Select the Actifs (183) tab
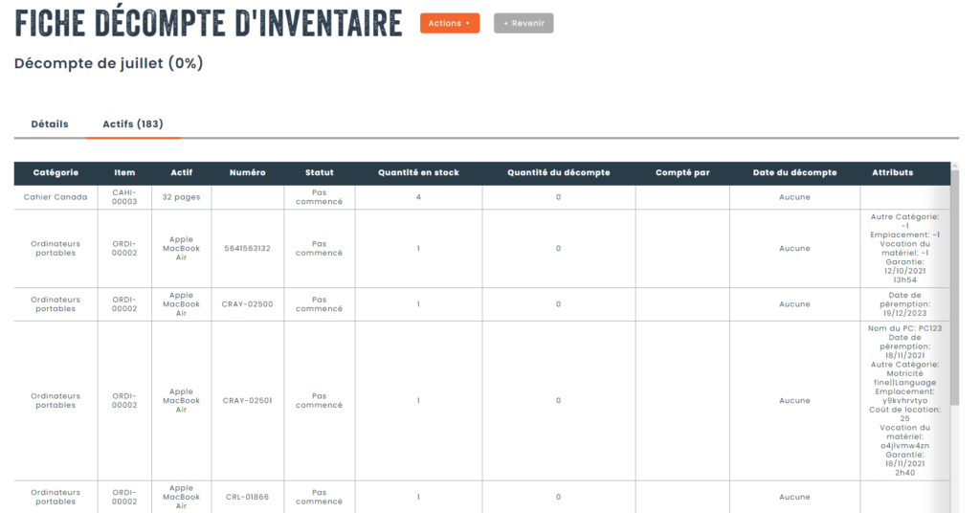 coord(133,124)
